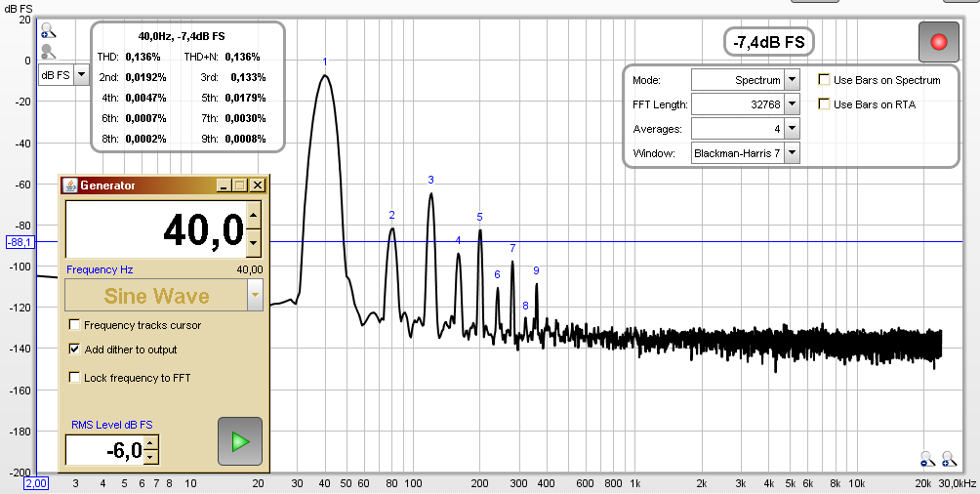Zoom out the horizontal frequency axis
980x494 pixels.
pos(928,458)
